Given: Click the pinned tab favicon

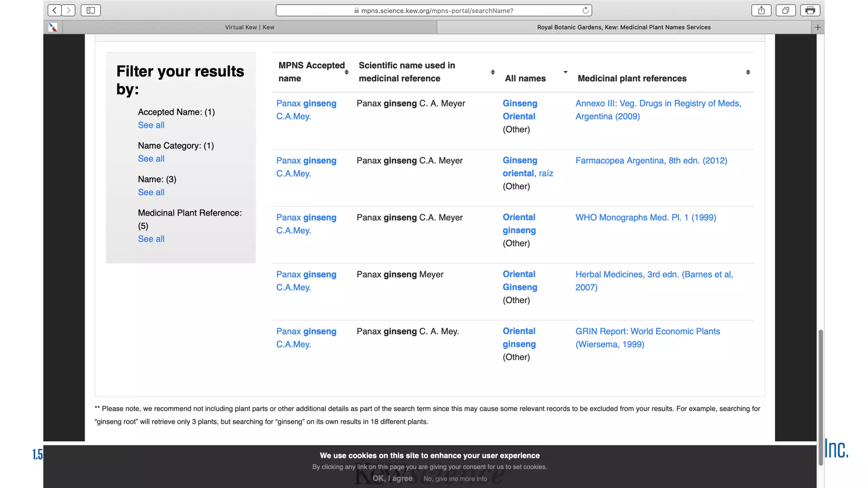Looking at the screenshot, I should point(53,27).
